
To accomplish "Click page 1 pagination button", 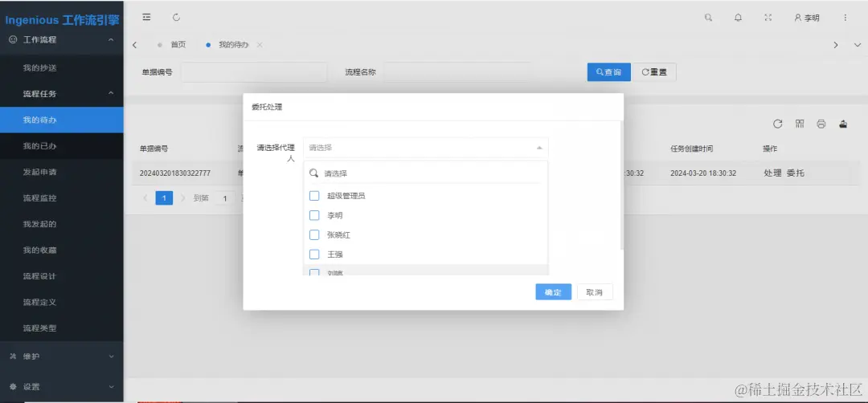I will coord(165,198).
